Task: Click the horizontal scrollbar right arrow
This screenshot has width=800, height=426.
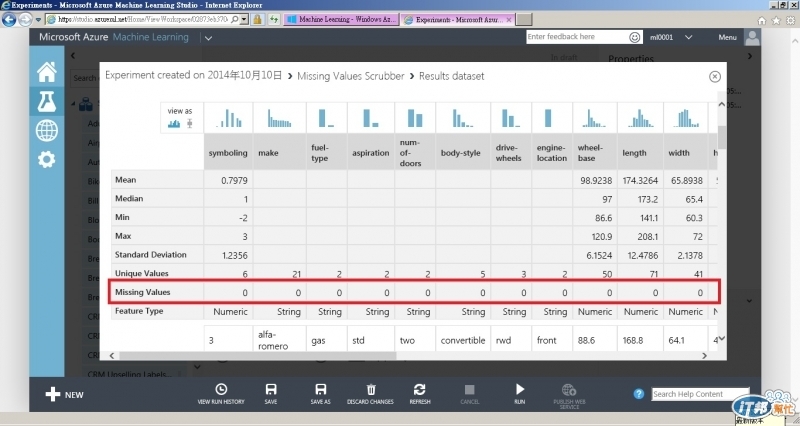Action: tap(705, 356)
